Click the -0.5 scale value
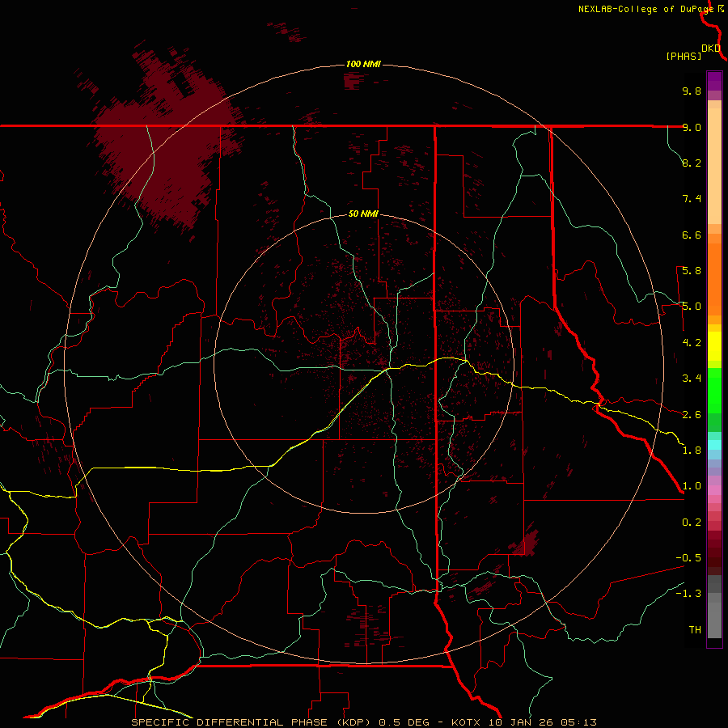The width and height of the screenshot is (728, 728). 688,558
